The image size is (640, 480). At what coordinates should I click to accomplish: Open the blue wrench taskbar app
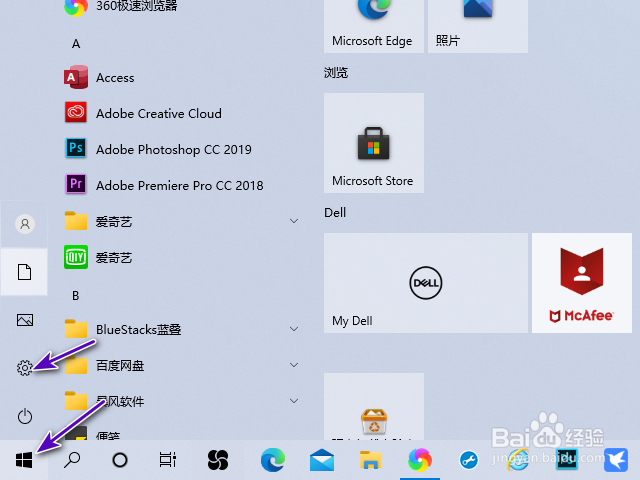[469, 460]
